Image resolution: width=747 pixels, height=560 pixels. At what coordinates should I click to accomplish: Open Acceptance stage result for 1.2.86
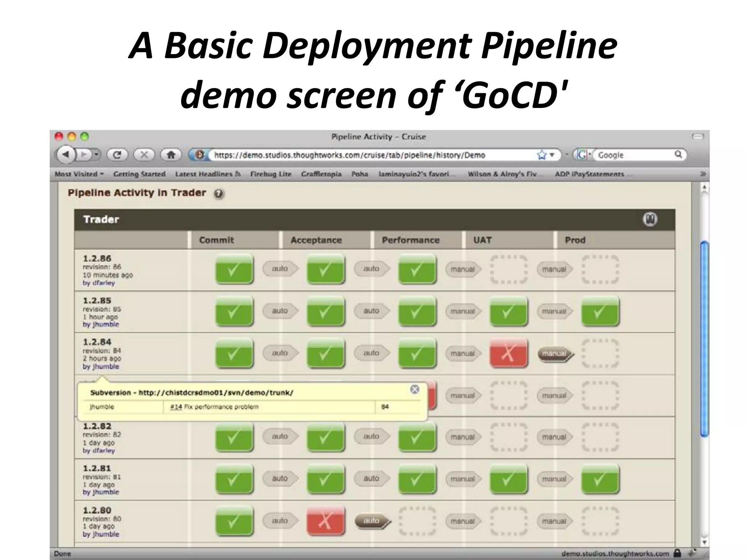pyautogui.click(x=325, y=269)
